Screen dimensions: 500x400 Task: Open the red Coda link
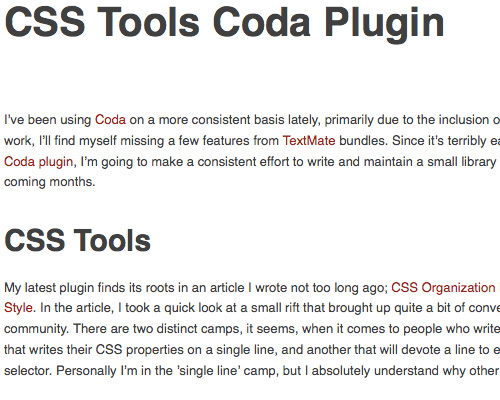click(110, 120)
